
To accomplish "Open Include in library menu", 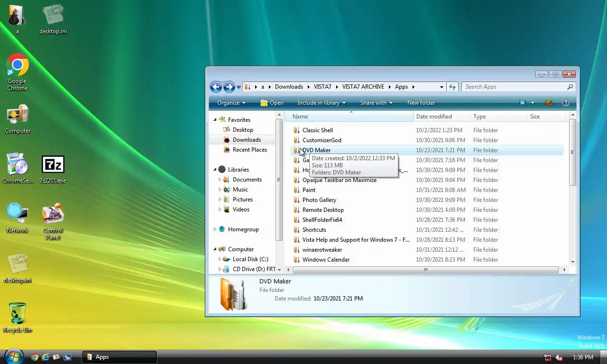I will pos(322,103).
